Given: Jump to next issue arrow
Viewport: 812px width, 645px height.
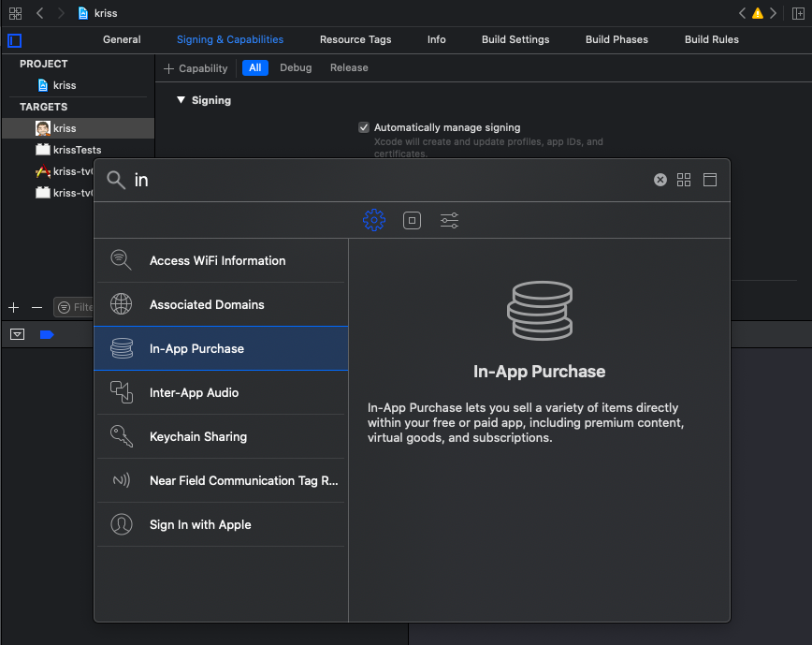Looking at the screenshot, I should tap(773, 13).
